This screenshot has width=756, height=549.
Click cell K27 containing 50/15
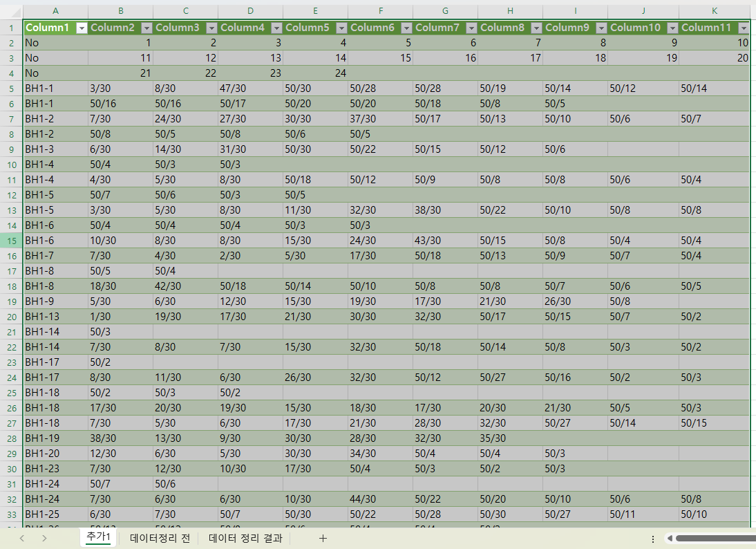(715, 423)
